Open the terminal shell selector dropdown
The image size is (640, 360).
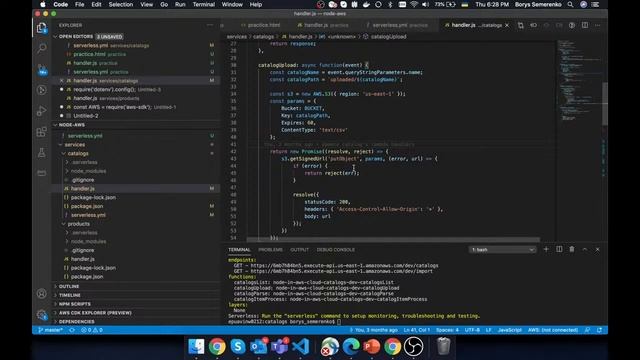click(502, 249)
